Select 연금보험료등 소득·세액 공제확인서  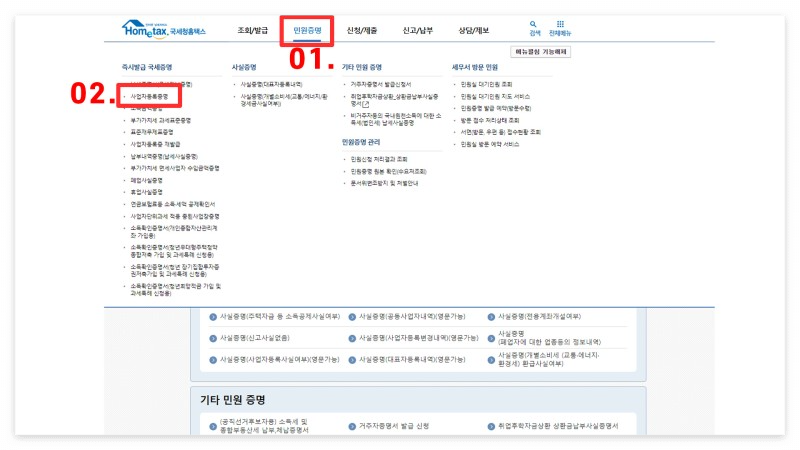[172, 204]
